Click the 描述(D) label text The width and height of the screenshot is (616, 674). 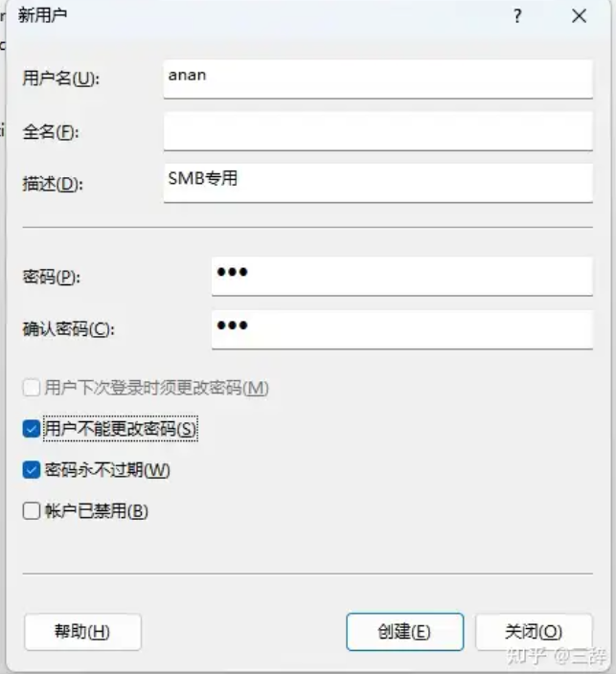coord(52,184)
